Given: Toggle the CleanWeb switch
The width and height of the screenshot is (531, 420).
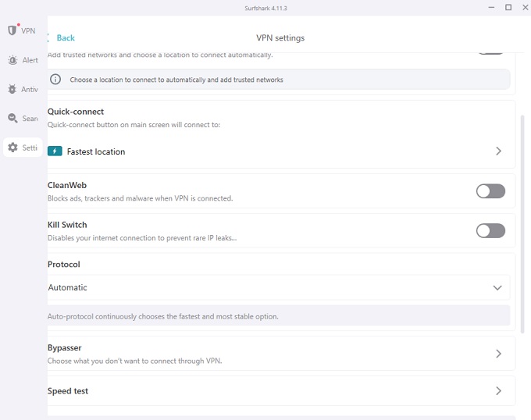Looking at the screenshot, I should (x=490, y=191).
